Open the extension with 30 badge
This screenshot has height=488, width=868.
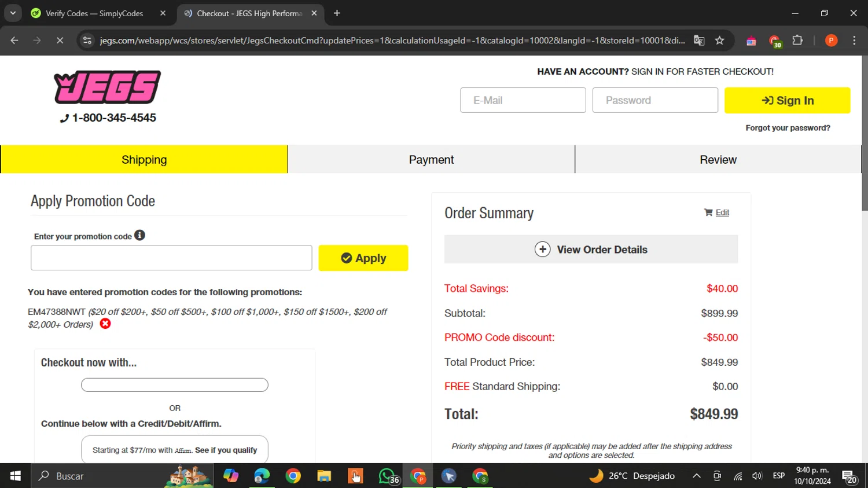(x=775, y=41)
